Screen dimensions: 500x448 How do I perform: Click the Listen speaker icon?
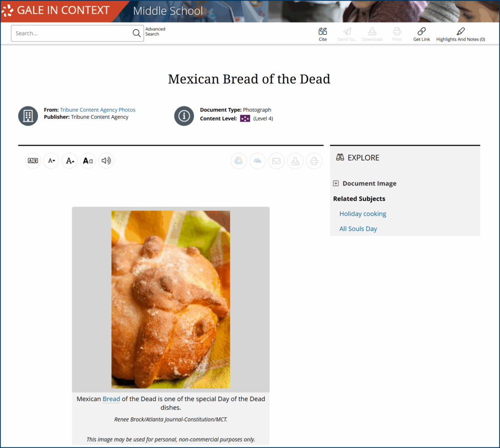(x=106, y=161)
